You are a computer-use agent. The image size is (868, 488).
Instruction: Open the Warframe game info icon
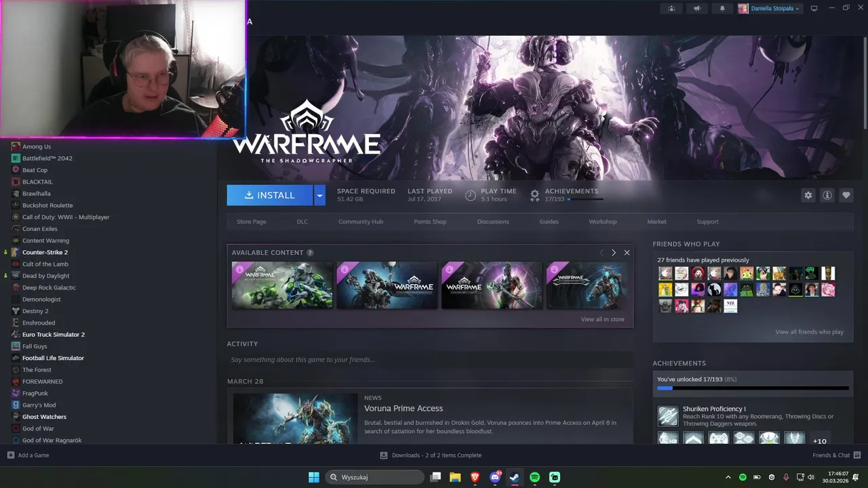point(827,195)
